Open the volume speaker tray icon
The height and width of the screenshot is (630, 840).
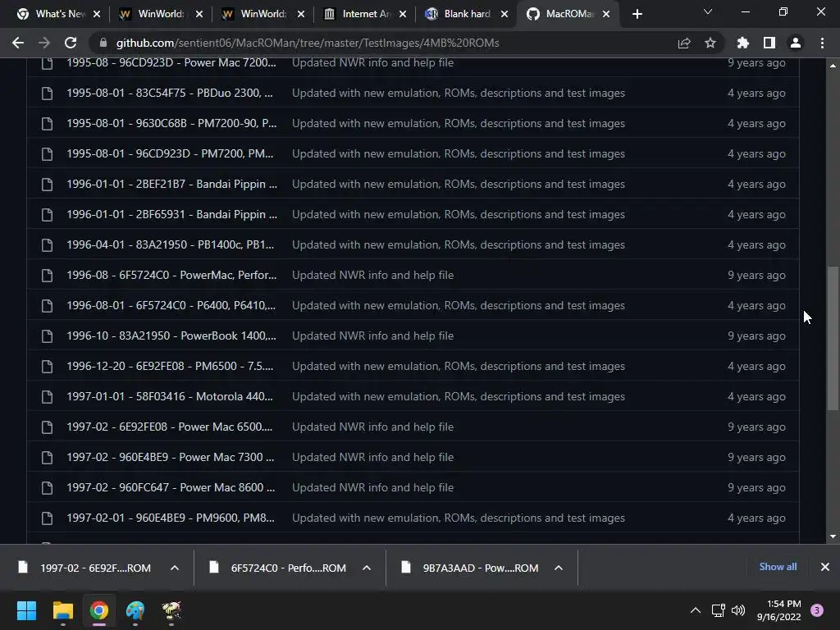click(x=738, y=610)
